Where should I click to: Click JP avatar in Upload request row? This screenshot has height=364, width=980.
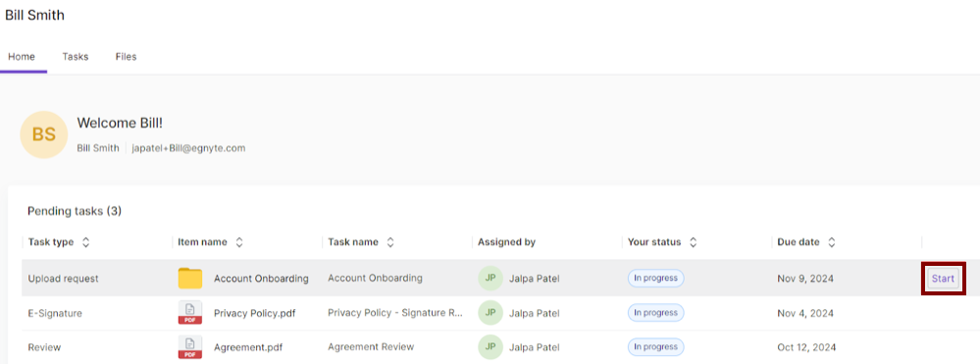point(490,279)
